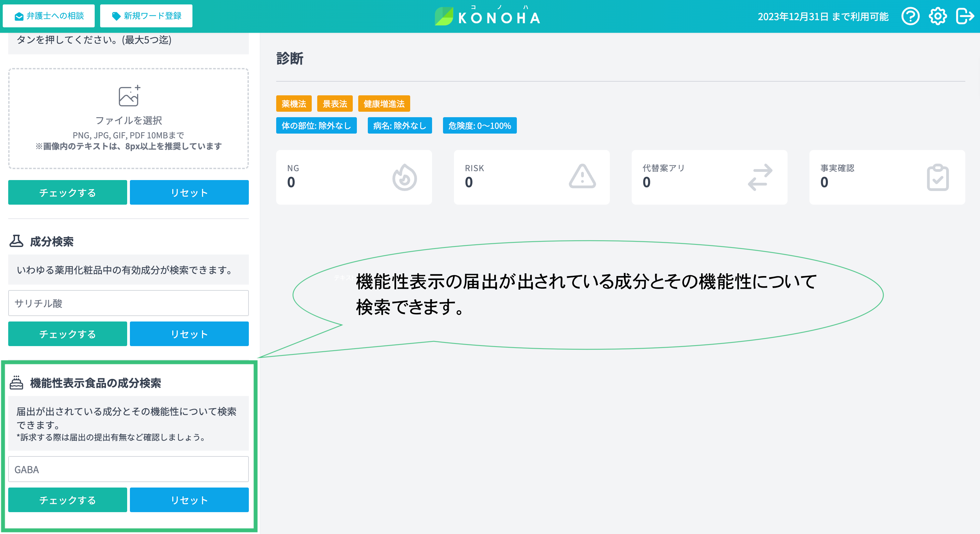Open 弁護士への相談 in the header
Screen dimensions: 980x534
(x=49, y=16)
